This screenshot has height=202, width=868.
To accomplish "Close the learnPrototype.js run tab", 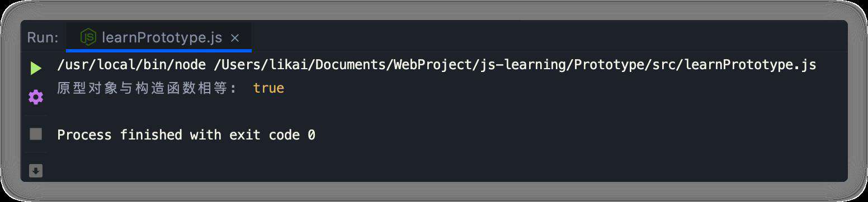I will (235, 38).
